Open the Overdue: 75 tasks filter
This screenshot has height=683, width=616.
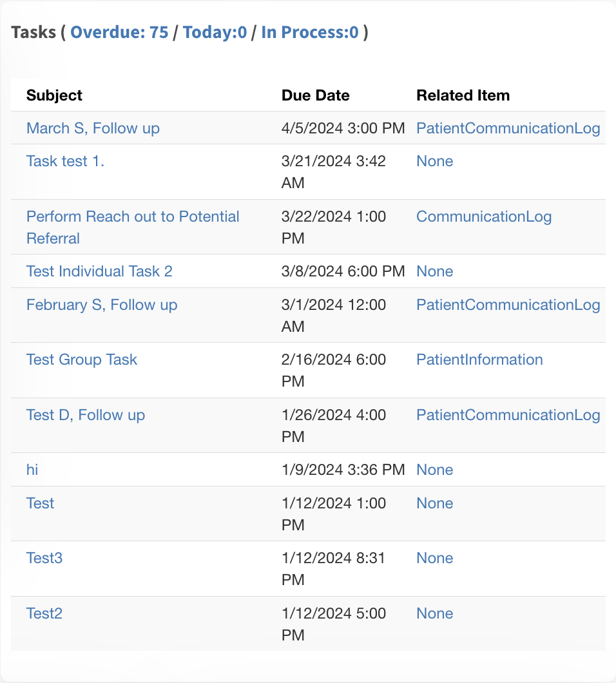click(119, 32)
